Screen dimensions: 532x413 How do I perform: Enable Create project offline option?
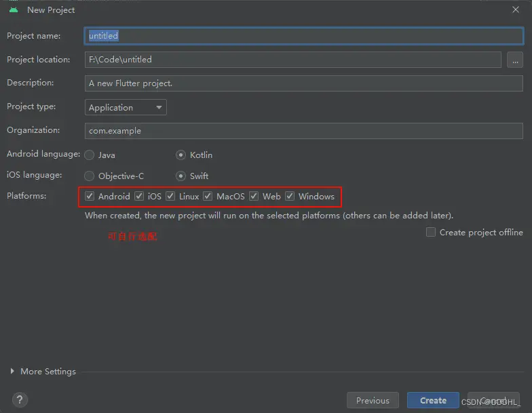[430, 232]
